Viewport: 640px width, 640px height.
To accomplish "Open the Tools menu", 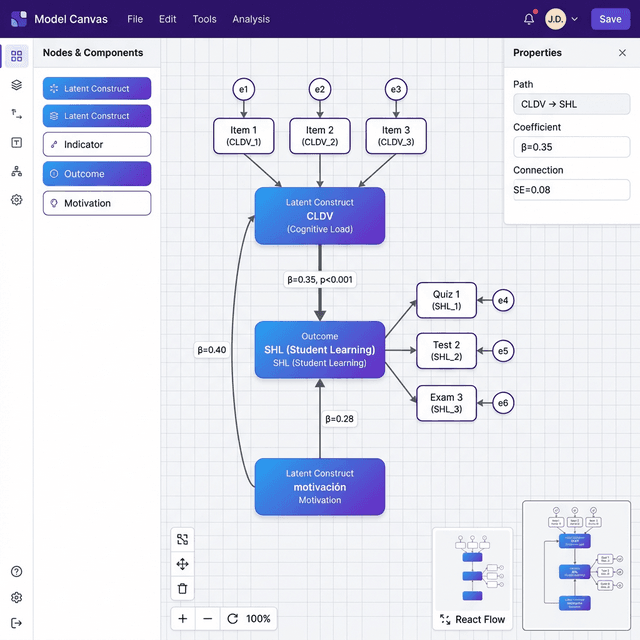I will click(x=204, y=19).
